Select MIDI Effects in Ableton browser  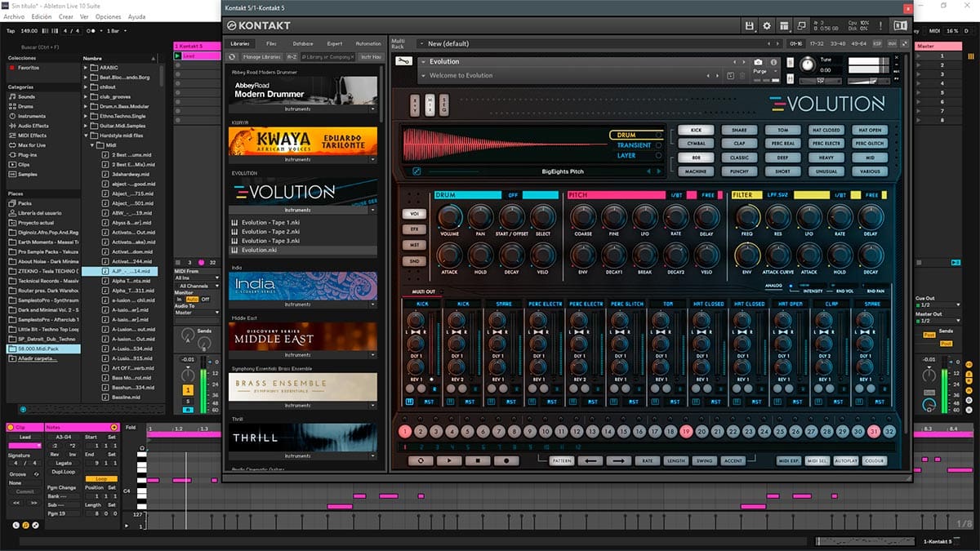point(29,136)
